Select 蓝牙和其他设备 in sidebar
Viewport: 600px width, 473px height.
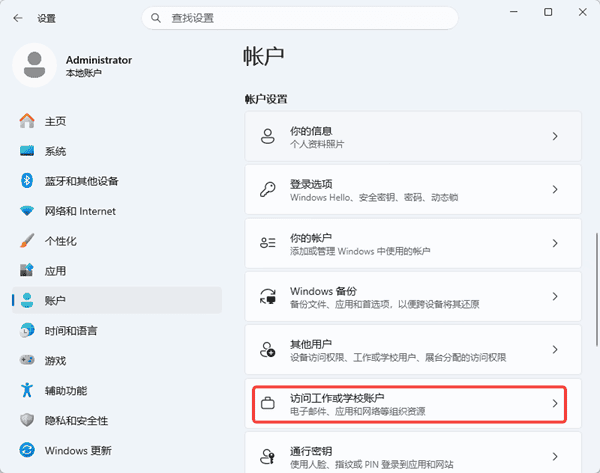[x=117, y=181]
